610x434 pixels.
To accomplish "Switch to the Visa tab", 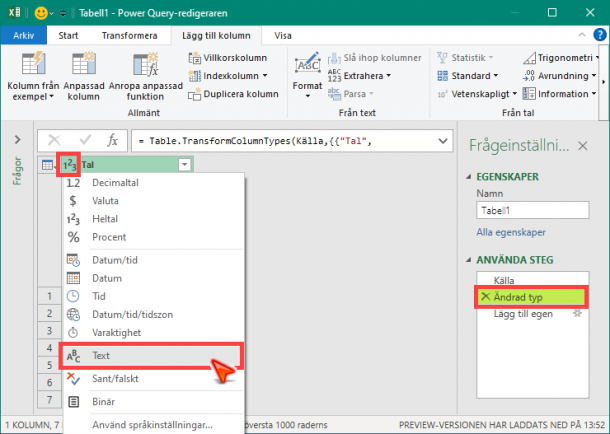I will 283,35.
